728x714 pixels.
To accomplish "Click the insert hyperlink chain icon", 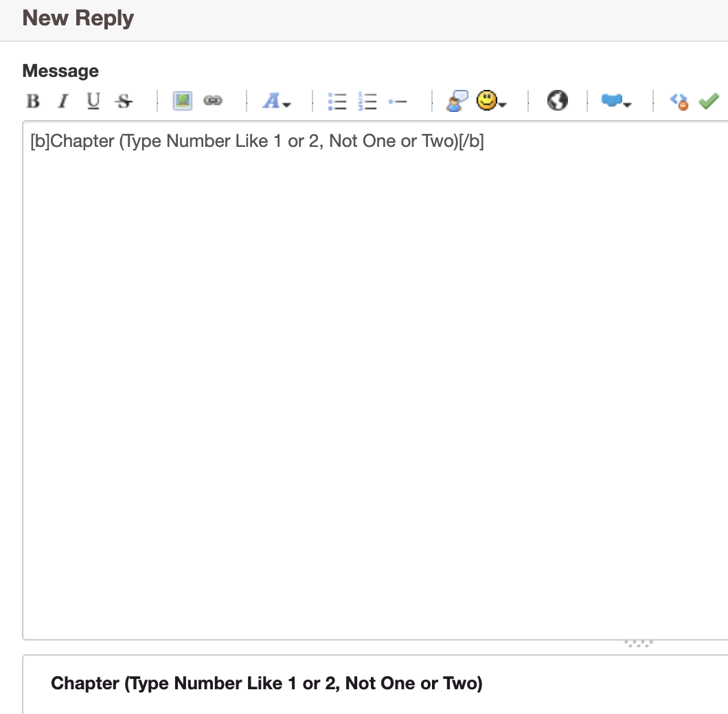I will coord(213,102).
